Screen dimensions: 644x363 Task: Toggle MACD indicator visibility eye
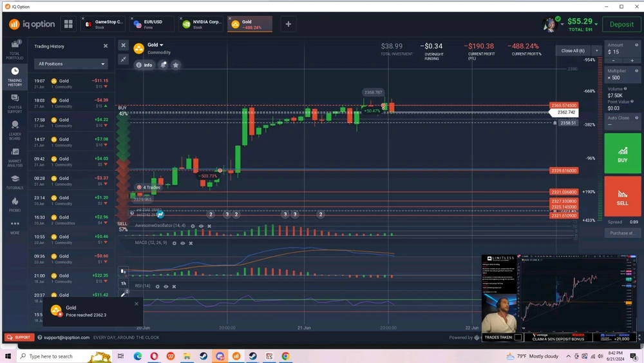182,243
